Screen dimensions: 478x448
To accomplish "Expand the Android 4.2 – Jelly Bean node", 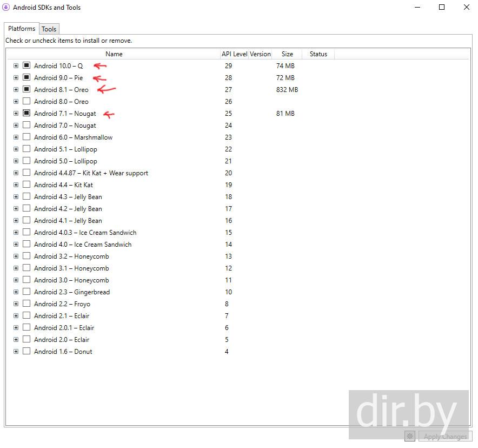I will pos(16,208).
